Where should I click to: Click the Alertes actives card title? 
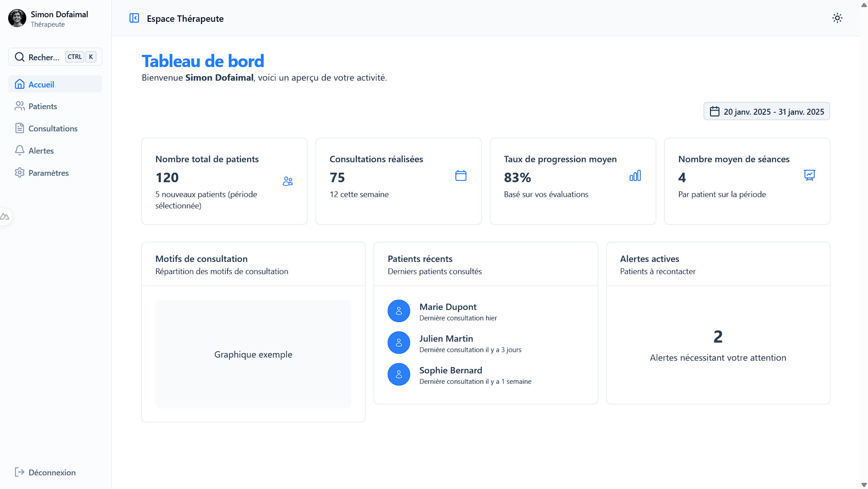click(650, 259)
